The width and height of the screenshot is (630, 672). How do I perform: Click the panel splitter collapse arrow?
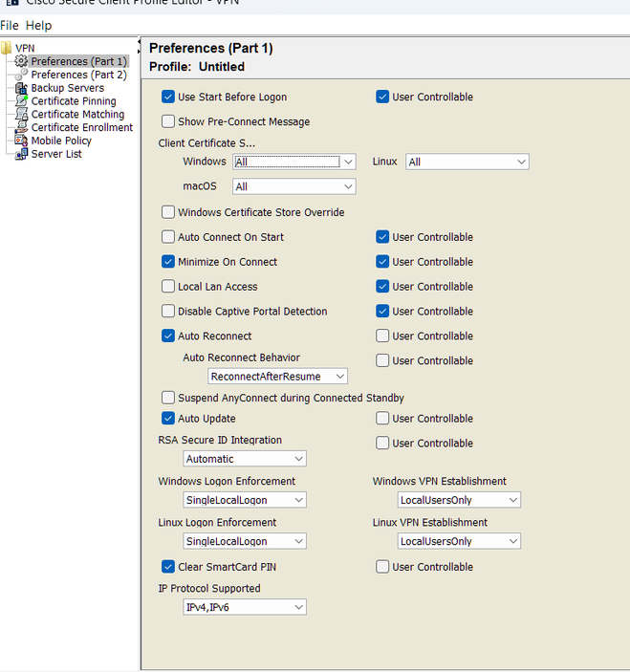141,44
